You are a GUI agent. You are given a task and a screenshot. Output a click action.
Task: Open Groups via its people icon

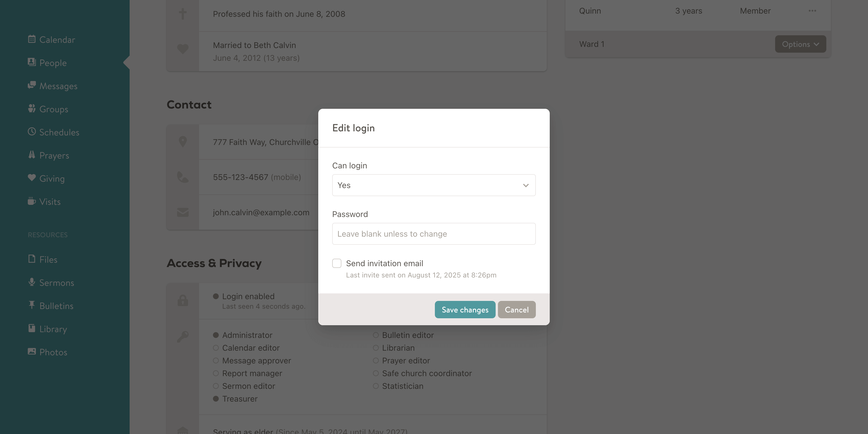click(32, 108)
